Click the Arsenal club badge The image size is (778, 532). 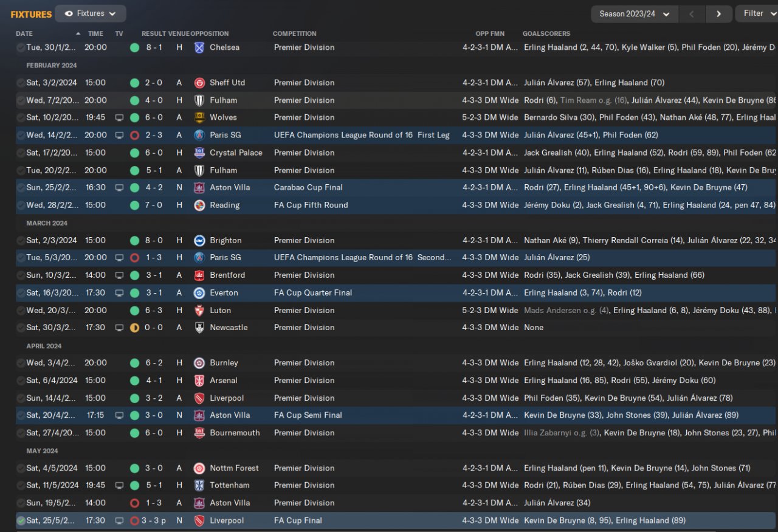pos(199,381)
